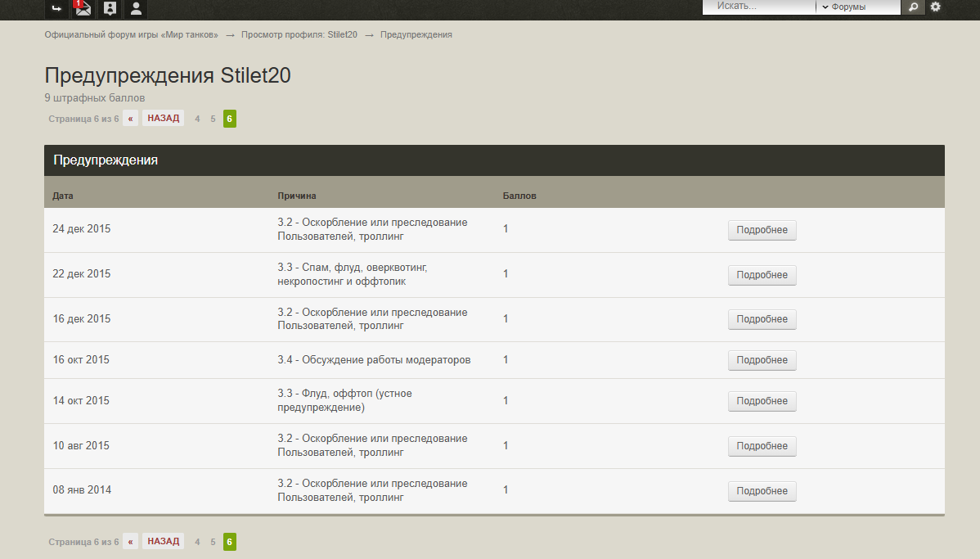Viewport: 980px width, 559px height.
Task: View details of 08 янв 2014 warning
Action: [x=762, y=491]
